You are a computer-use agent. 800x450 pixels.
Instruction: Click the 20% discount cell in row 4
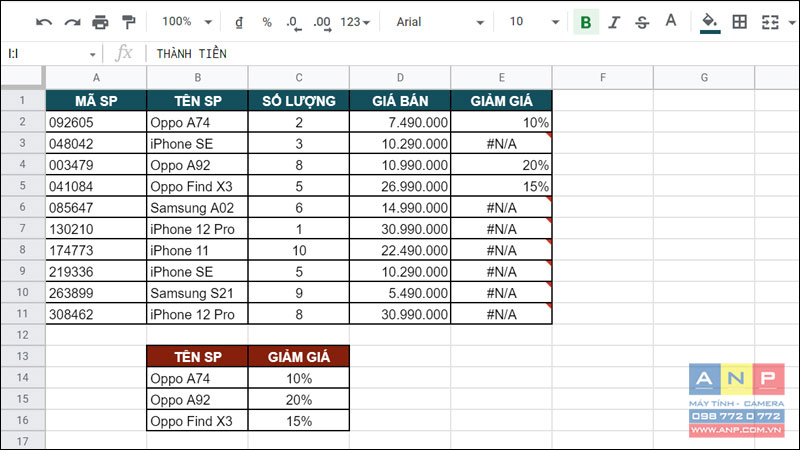coord(502,165)
